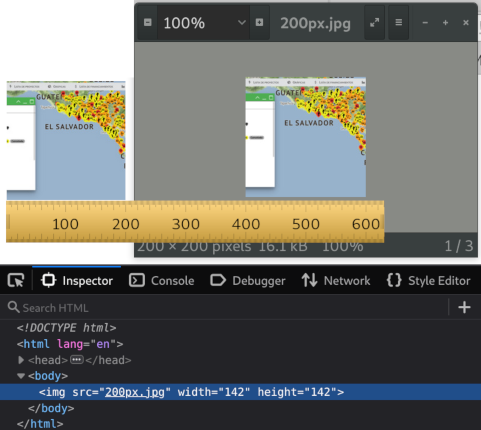The width and height of the screenshot is (481, 430).
Task: Expand the head element node
Action: pyautogui.click(x=21, y=360)
